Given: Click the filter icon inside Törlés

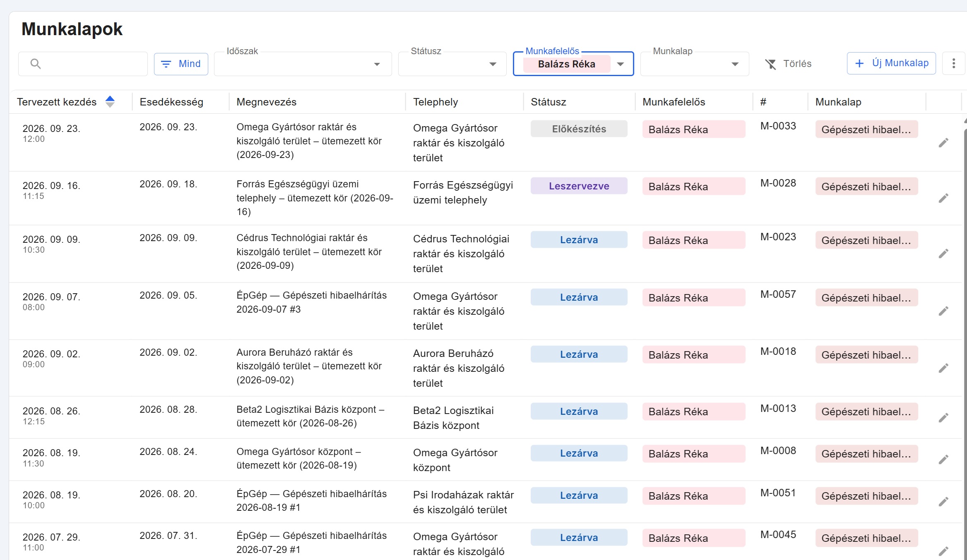Looking at the screenshot, I should (770, 64).
